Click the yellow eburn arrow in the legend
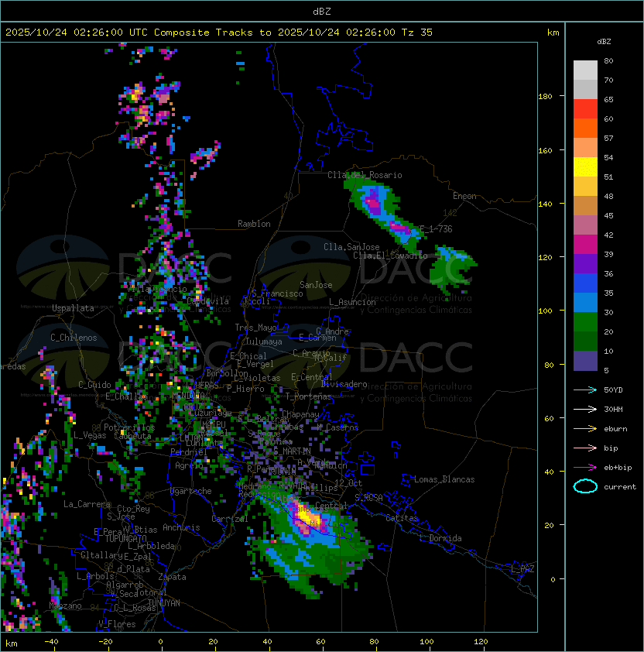 (585, 428)
